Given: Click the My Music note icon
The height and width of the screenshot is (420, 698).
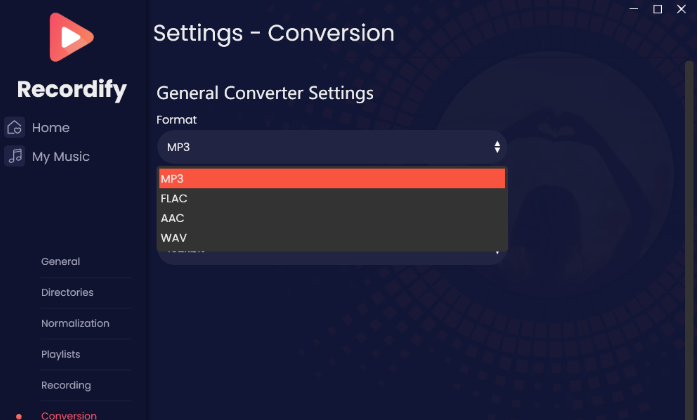Looking at the screenshot, I should [15, 156].
